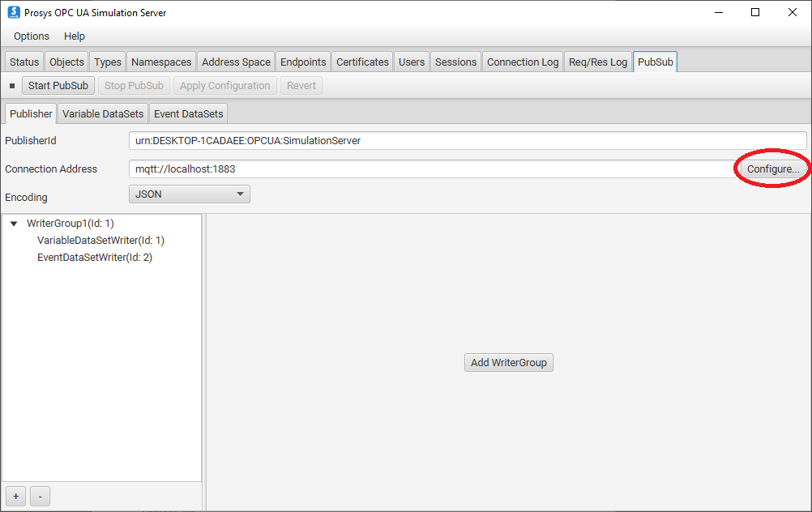Select WriterGroup1(Id: 1) in tree
Screen dimensions: 812x512
click(71, 224)
